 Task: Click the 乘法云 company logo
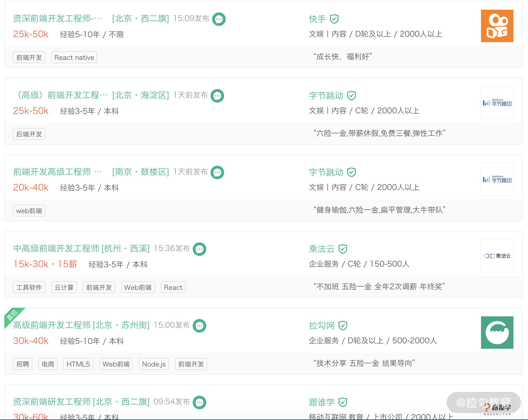pos(497,256)
